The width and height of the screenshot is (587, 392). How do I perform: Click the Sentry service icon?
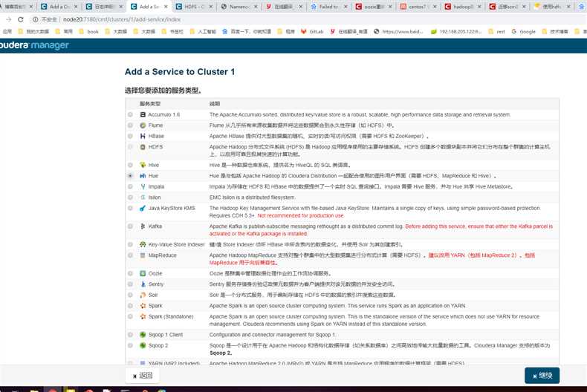pyautogui.click(x=143, y=284)
